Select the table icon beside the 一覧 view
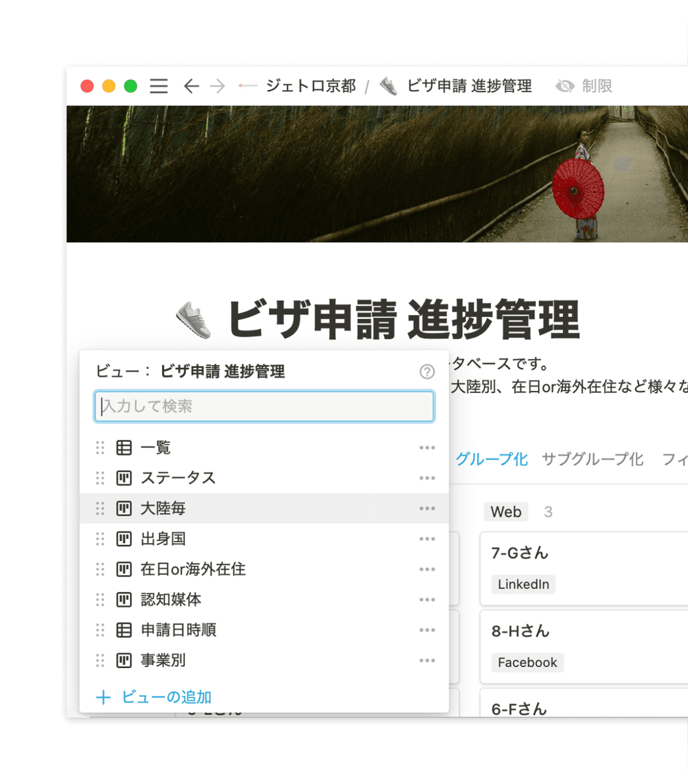 pos(124,447)
